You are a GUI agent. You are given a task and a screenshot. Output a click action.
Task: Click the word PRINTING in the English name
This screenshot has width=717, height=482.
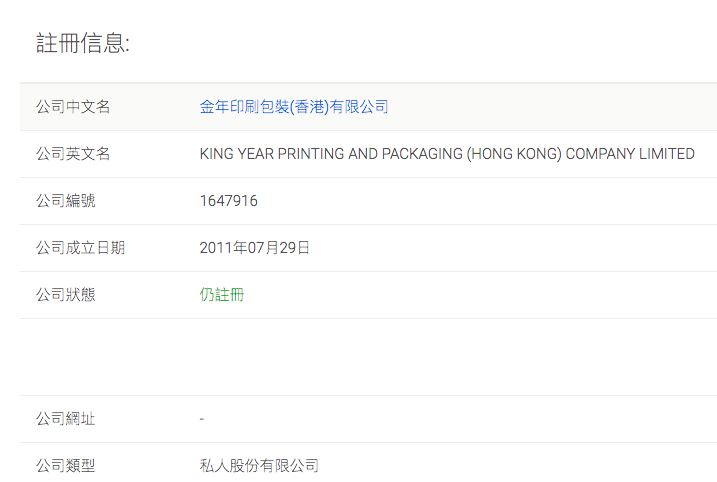click(317, 154)
